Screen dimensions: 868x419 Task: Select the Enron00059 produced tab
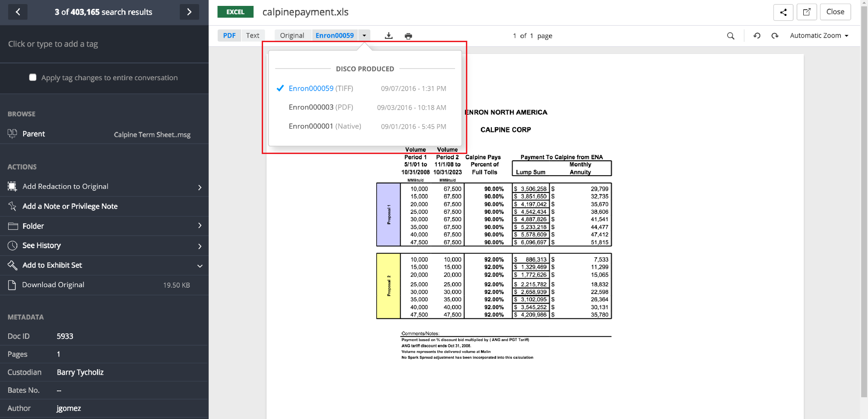point(335,35)
